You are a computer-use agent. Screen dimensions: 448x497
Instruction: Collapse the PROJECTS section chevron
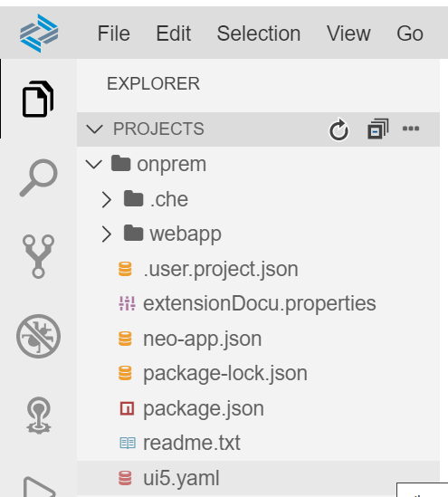coord(94,129)
